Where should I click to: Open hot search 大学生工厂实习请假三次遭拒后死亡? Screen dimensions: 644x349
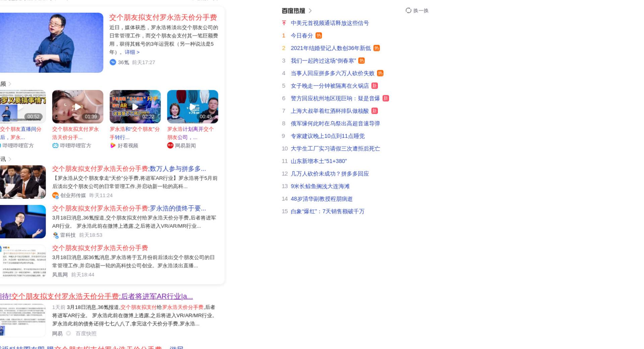pos(335,149)
